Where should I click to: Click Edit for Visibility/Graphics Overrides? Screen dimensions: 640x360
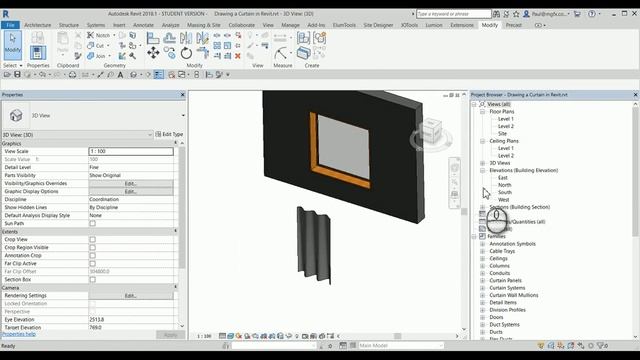click(x=131, y=184)
